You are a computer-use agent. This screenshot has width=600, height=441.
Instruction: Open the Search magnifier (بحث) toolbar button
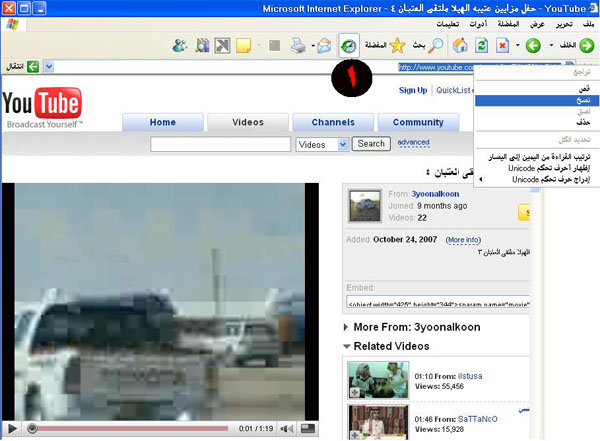[x=428, y=46]
